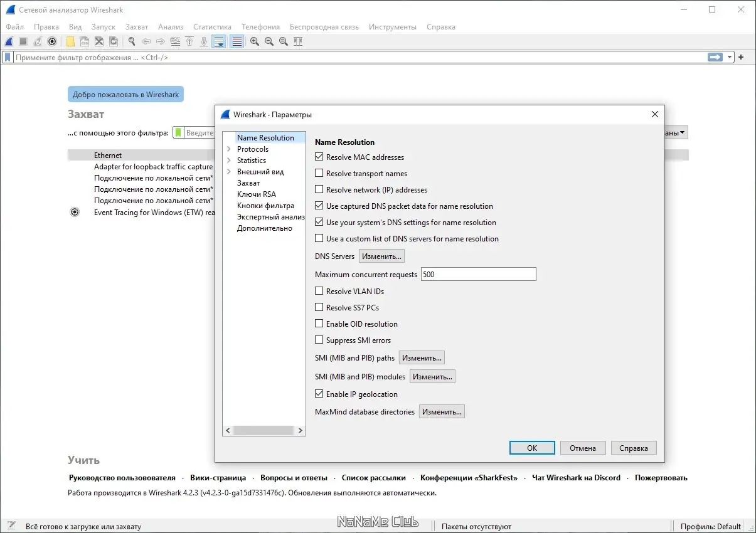This screenshot has height=533, width=756.
Task: Click the go to specific packet icon
Action: coord(175,41)
